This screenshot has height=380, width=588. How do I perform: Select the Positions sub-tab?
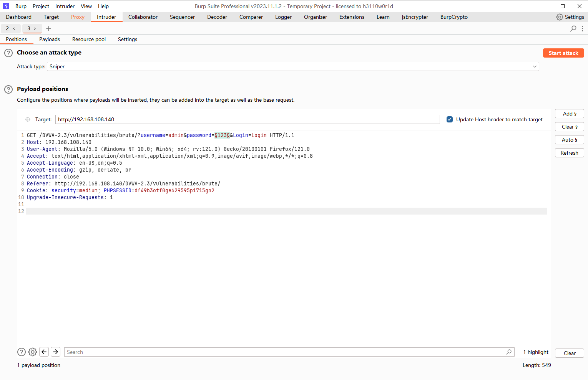click(x=17, y=39)
